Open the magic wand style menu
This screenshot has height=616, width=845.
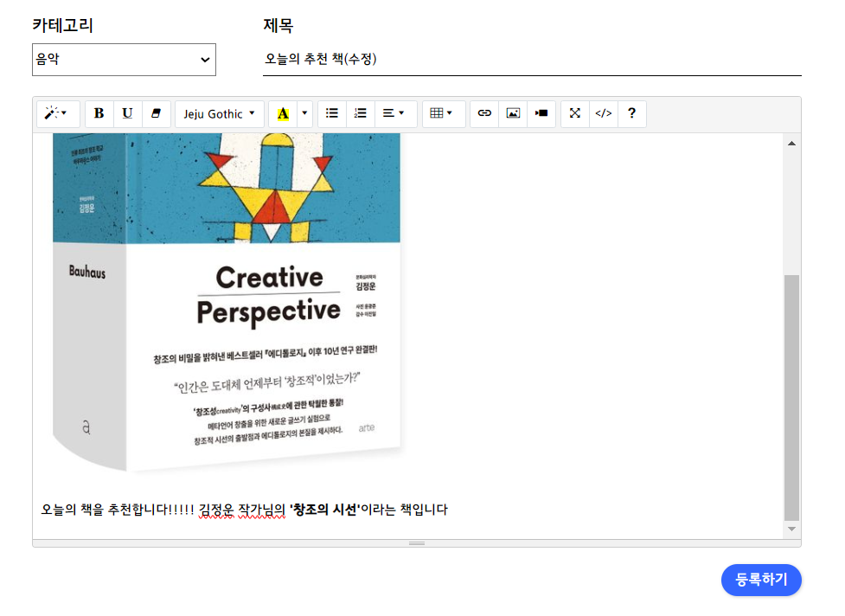(x=57, y=113)
